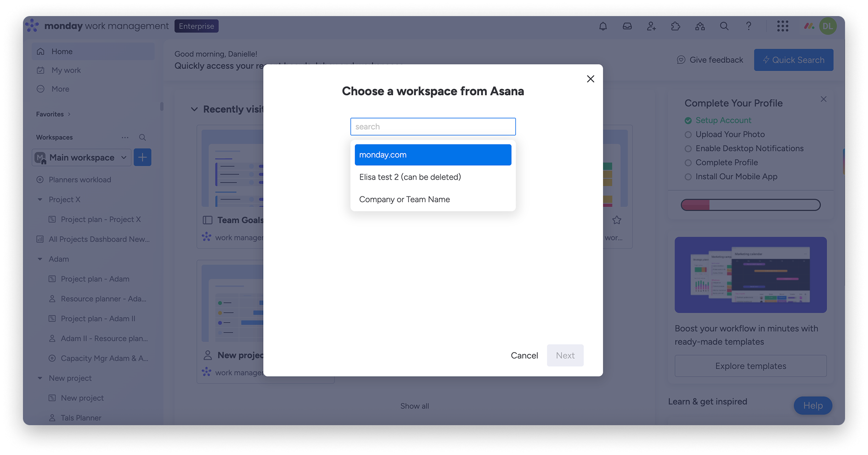Image resolution: width=868 pixels, height=455 pixels.
Task: Open Project plan - Adam II
Action: coord(99,319)
